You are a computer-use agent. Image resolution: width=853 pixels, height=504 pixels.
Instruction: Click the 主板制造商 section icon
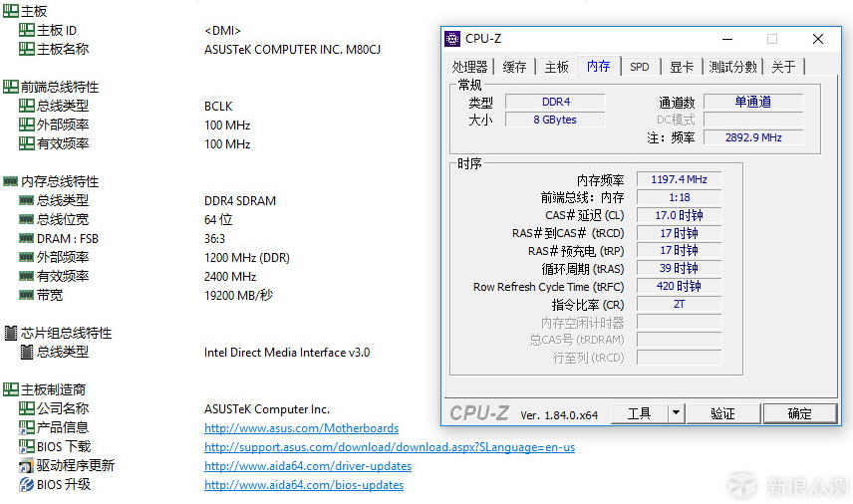(11, 389)
